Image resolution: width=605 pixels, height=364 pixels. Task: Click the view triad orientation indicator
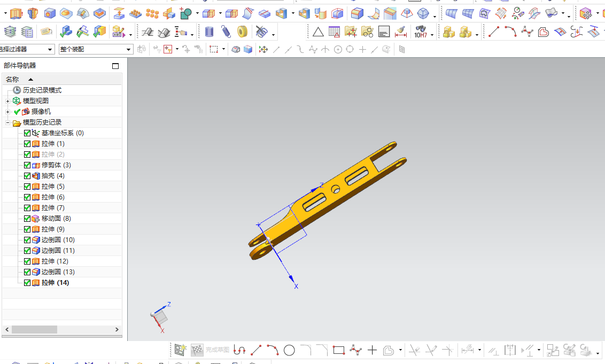coord(161,317)
